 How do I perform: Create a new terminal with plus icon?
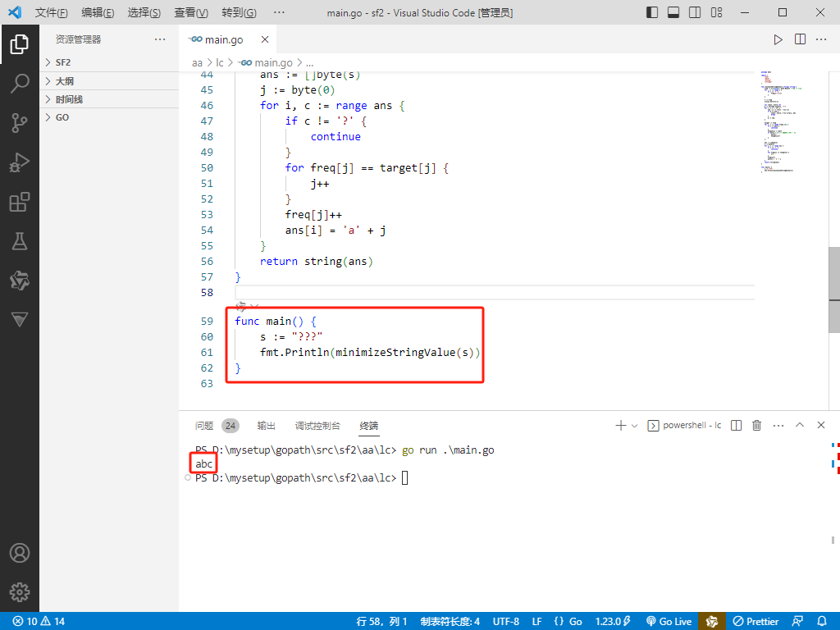click(620, 426)
